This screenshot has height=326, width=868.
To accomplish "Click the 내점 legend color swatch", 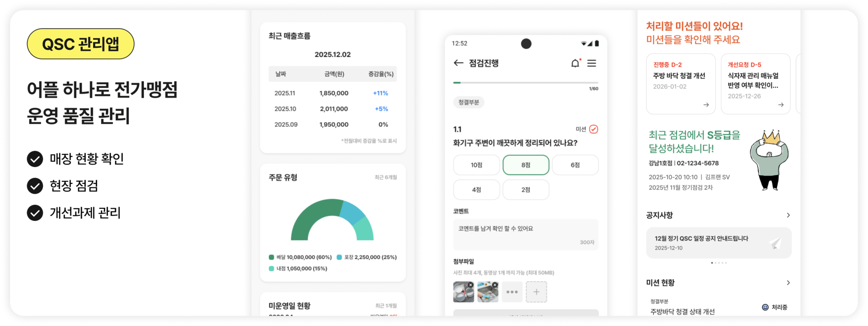I will coord(272,269).
